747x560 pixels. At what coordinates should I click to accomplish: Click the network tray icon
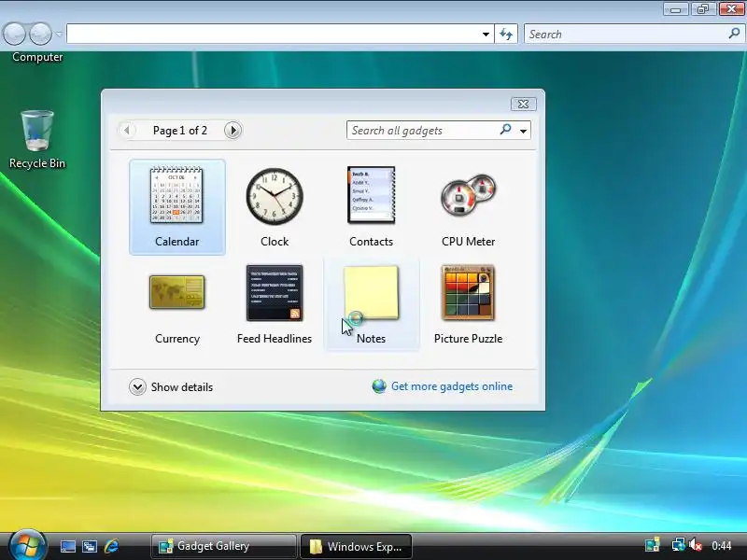point(678,546)
